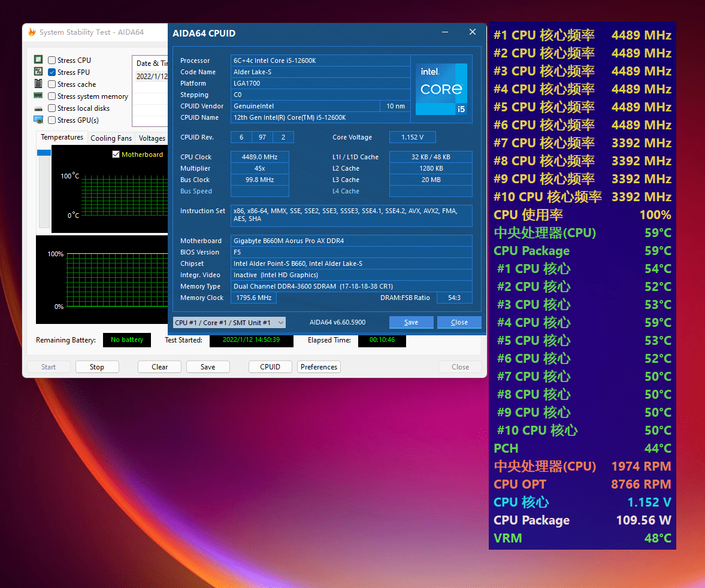Image resolution: width=705 pixels, height=588 pixels.
Task: Select the Voltages tab
Action: (151, 138)
